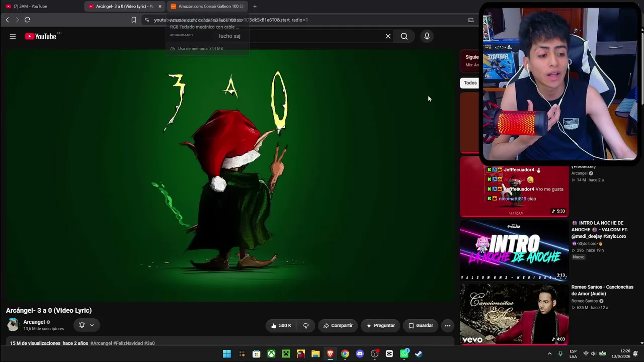This screenshot has height=362, width=644.
Task: Open Google Chrome from the taskbar
Action: click(345, 354)
